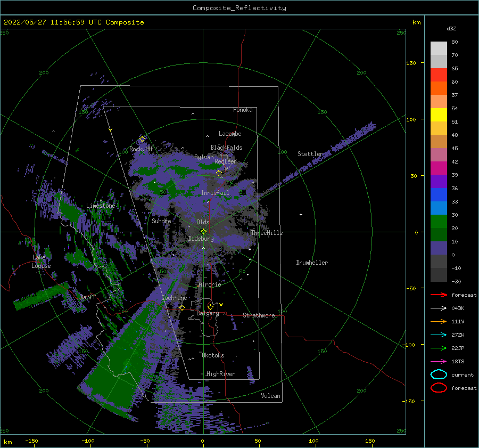Click the green 22JP arrow icon
Screen dimensions: 479x448
(439, 348)
